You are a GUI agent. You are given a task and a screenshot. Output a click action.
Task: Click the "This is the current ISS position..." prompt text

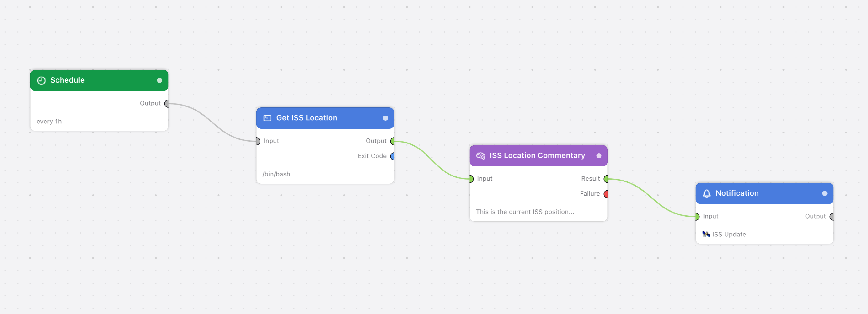point(525,212)
